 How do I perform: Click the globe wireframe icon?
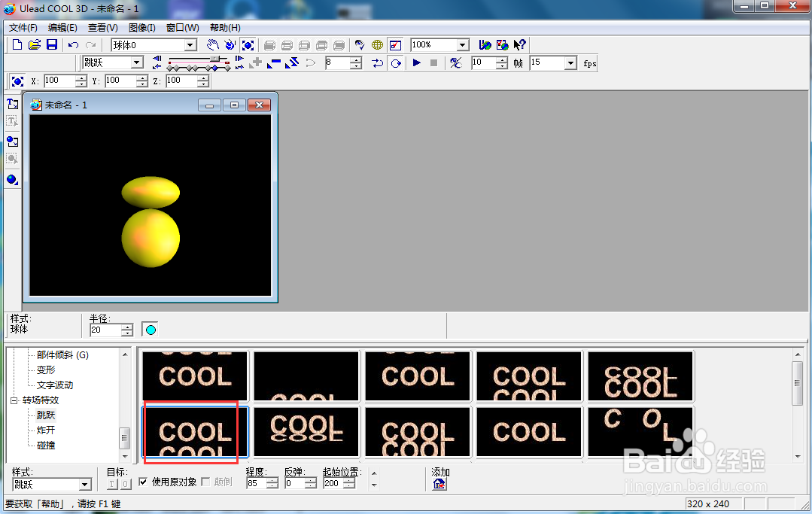(x=378, y=45)
